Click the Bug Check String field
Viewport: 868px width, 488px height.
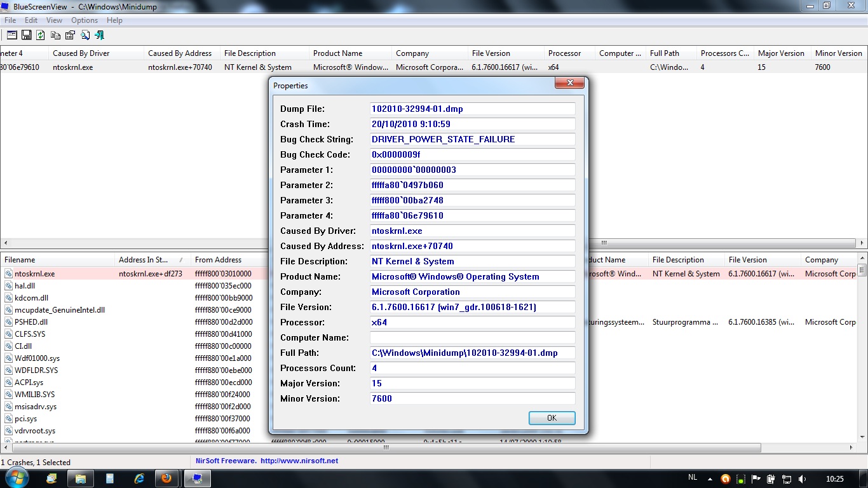pos(473,139)
